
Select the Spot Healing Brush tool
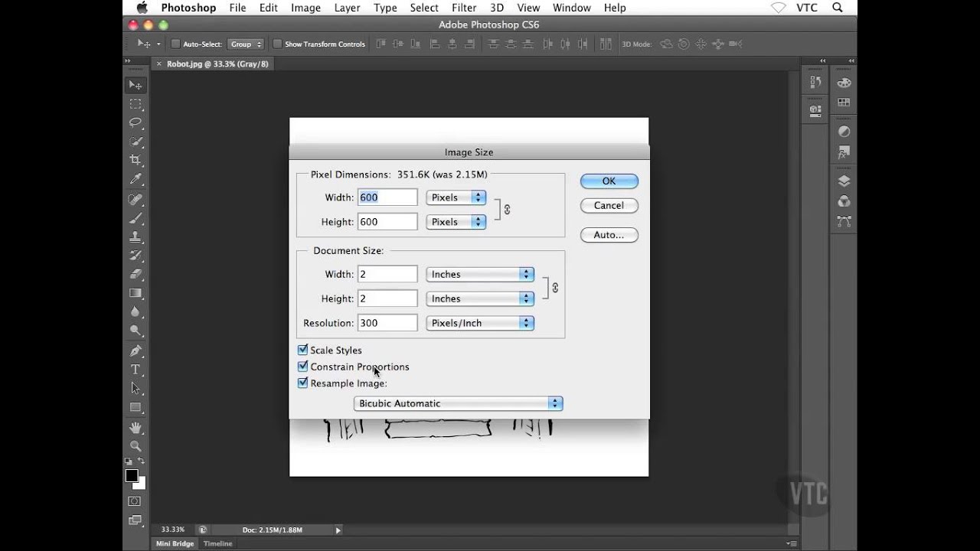(136, 199)
